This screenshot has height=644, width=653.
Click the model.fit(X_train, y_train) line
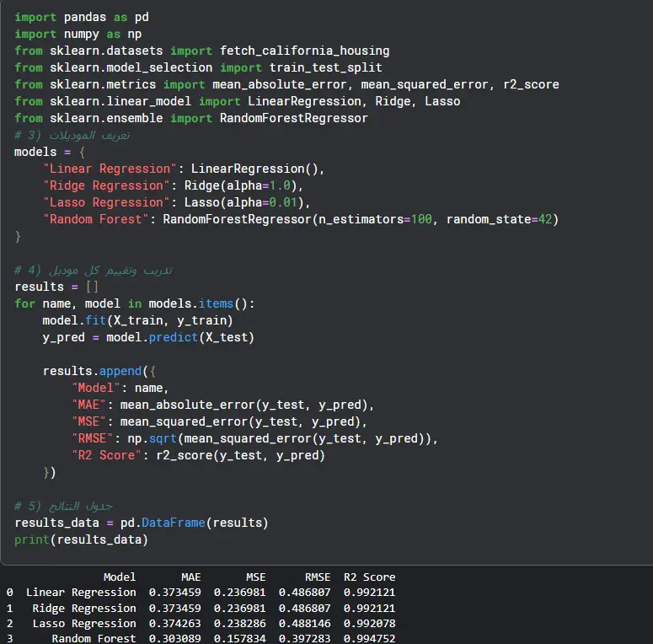pyautogui.click(x=137, y=320)
